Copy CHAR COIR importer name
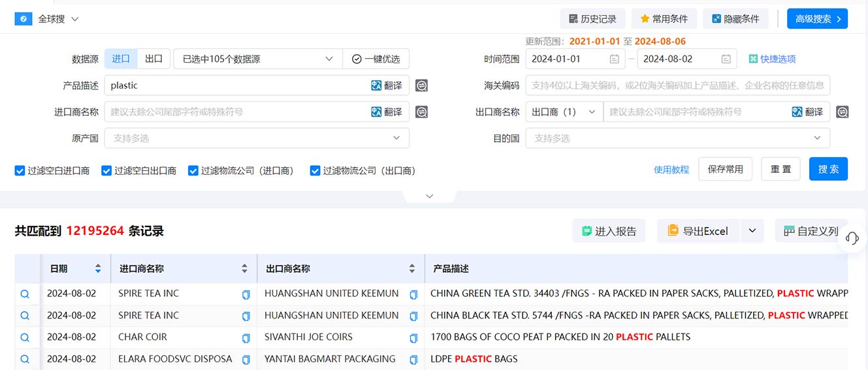The image size is (868, 370). click(246, 338)
